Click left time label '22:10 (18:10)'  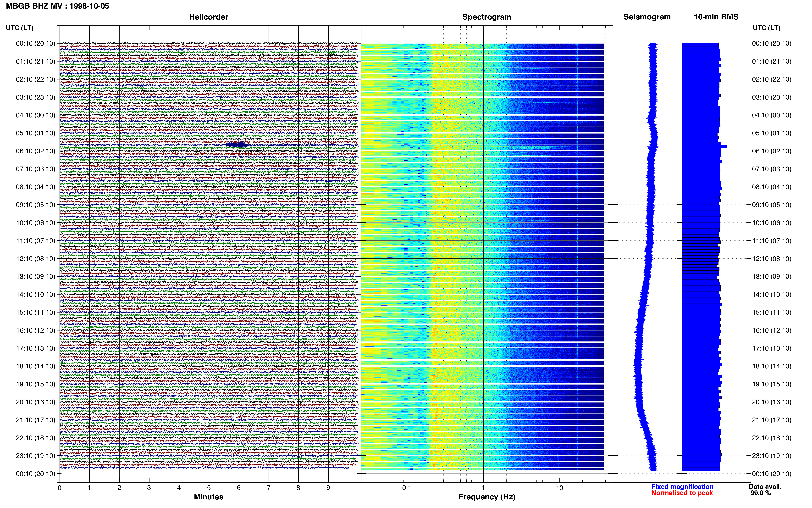(x=35, y=438)
